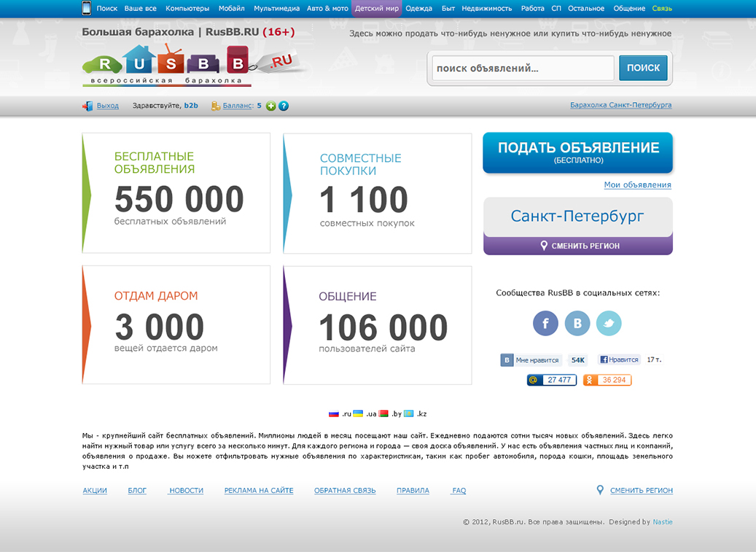The height and width of the screenshot is (552, 756).
Task: Click the 'ПОИСК' search button
Action: pyautogui.click(x=643, y=68)
